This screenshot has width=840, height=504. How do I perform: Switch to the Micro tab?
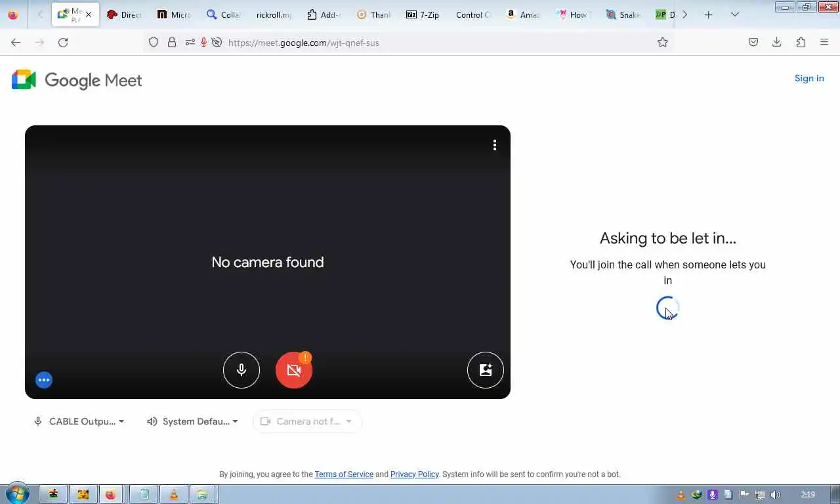pyautogui.click(x=174, y=14)
